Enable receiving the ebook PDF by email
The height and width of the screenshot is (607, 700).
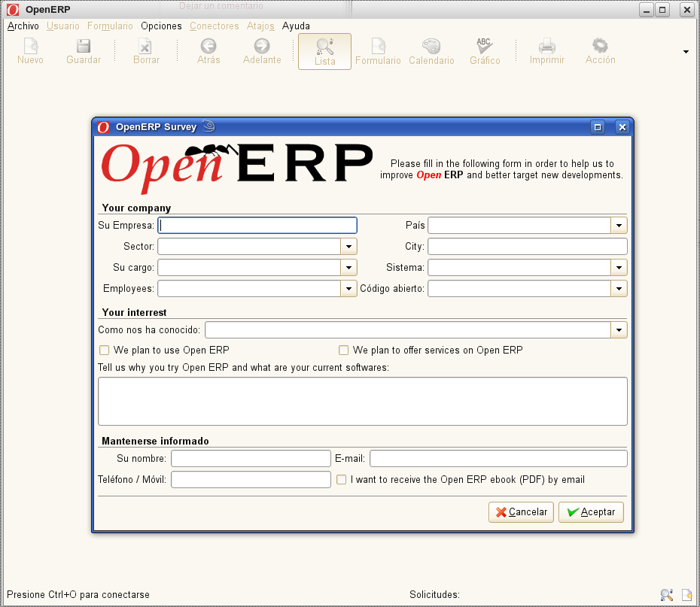(x=341, y=479)
